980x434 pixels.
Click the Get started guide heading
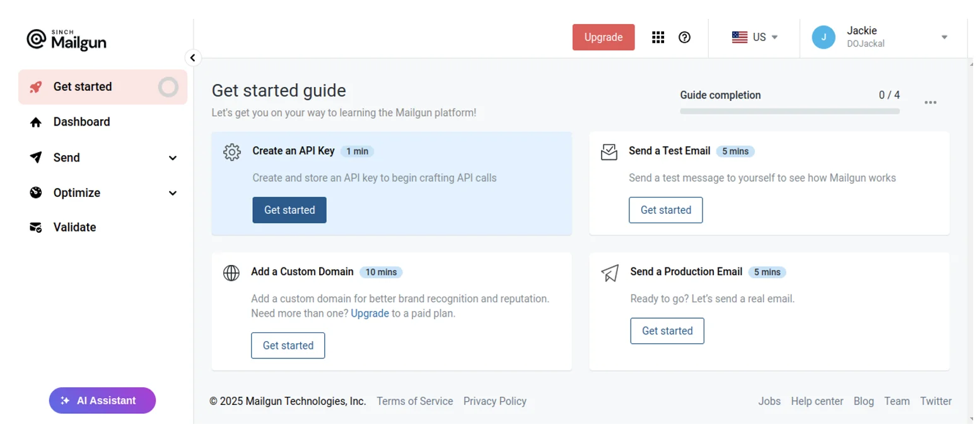tap(279, 90)
